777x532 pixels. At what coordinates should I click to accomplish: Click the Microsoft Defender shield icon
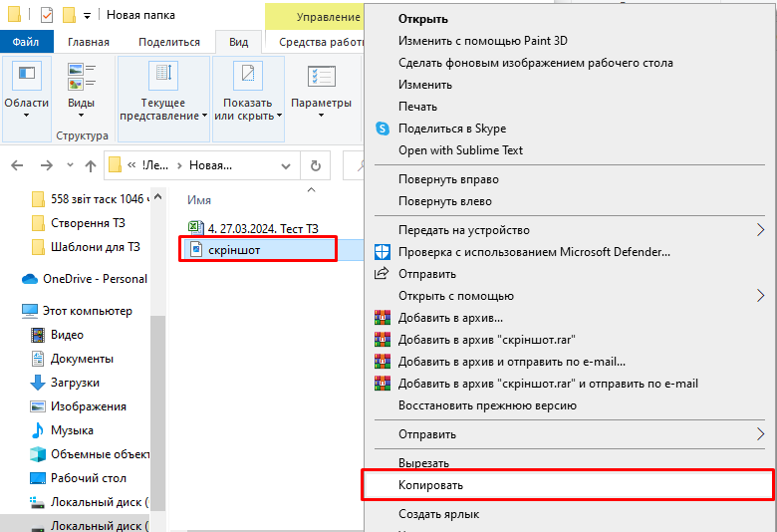381,252
